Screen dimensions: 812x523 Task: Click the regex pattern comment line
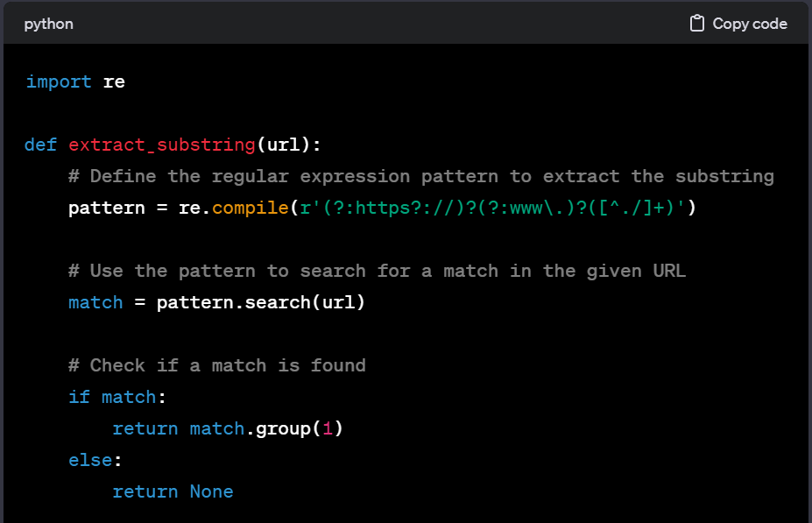point(420,176)
